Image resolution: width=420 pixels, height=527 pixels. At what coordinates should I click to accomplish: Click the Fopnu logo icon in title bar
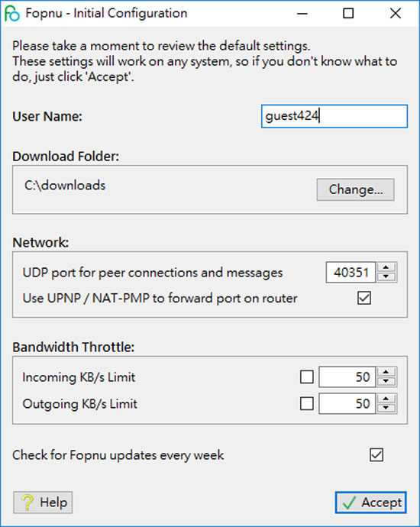12,14
